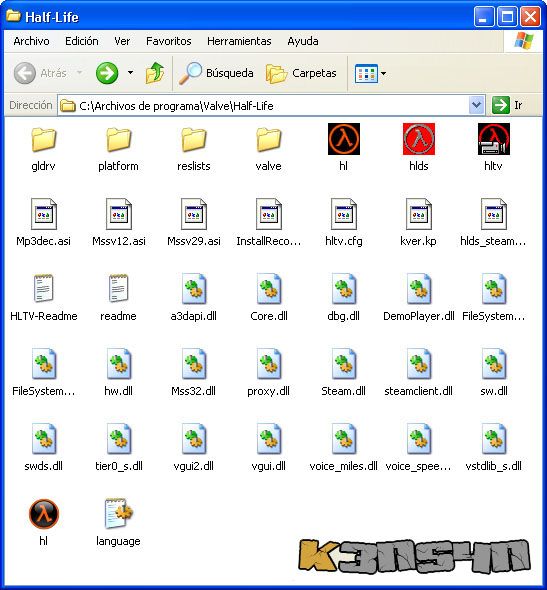The height and width of the screenshot is (590, 547).
Task: Open the Favoritos menu
Action: [x=169, y=41]
